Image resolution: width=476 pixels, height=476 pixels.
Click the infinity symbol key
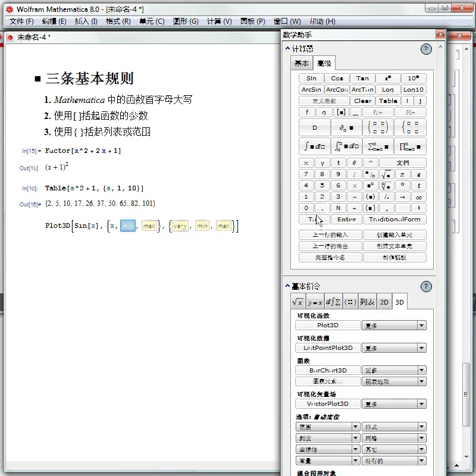(x=419, y=197)
